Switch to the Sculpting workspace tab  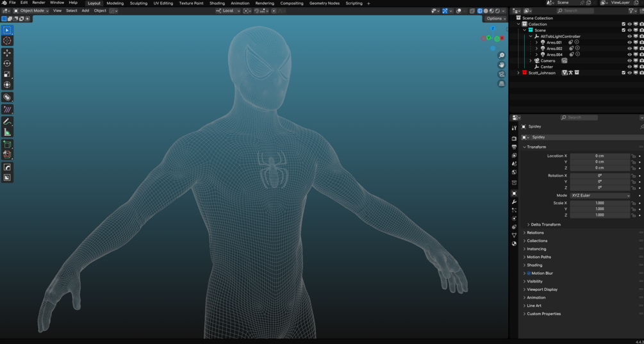tap(138, 3)
